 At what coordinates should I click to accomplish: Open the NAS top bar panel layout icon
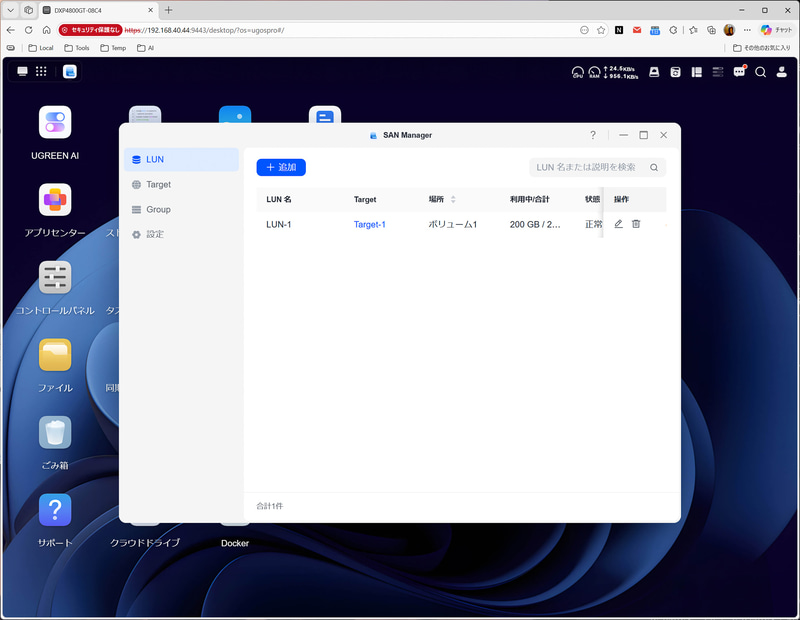[x=696, y=72]
